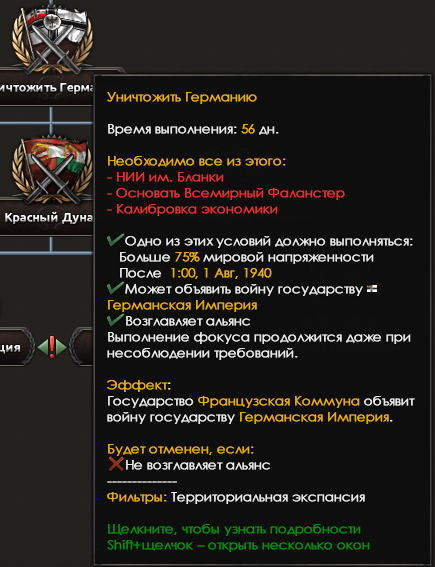The image size is (435, 567).
Task: Click the Красный Дуна focus name plate
Action: pos(47,218)
